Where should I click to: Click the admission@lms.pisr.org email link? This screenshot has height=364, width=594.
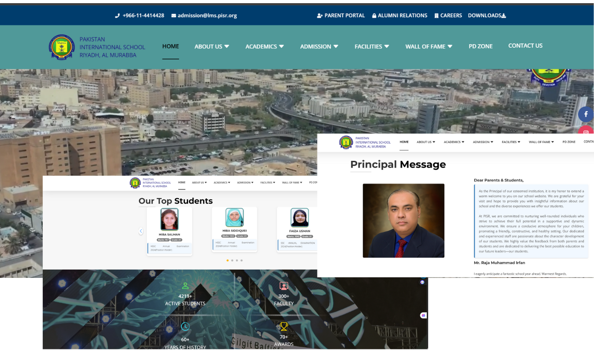[207, 15]
